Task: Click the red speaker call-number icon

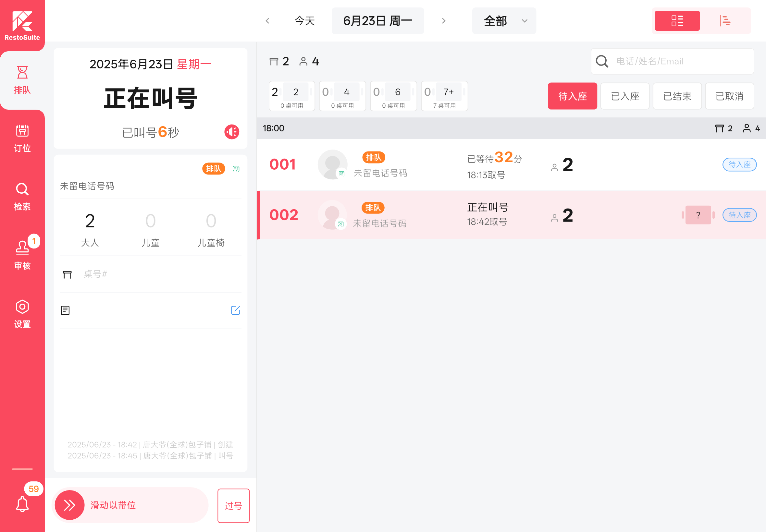Action: pyautogui.click(x=232, y=132)
